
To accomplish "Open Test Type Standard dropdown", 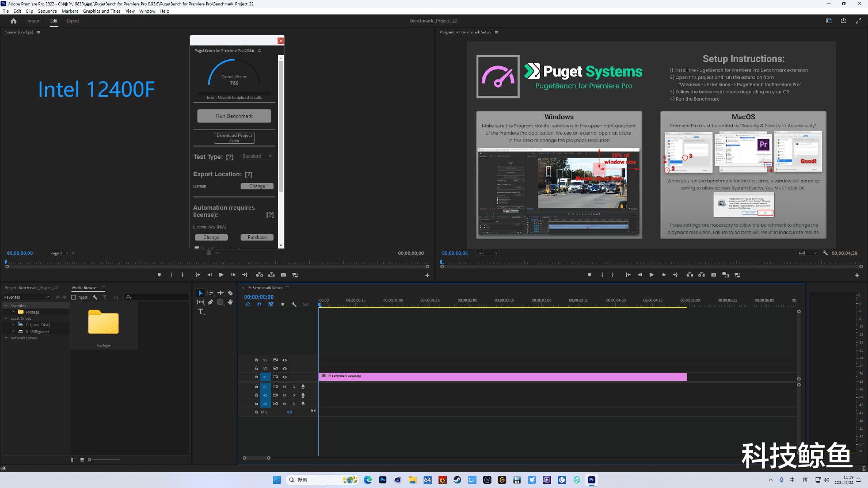I will (x=257, y=156).
